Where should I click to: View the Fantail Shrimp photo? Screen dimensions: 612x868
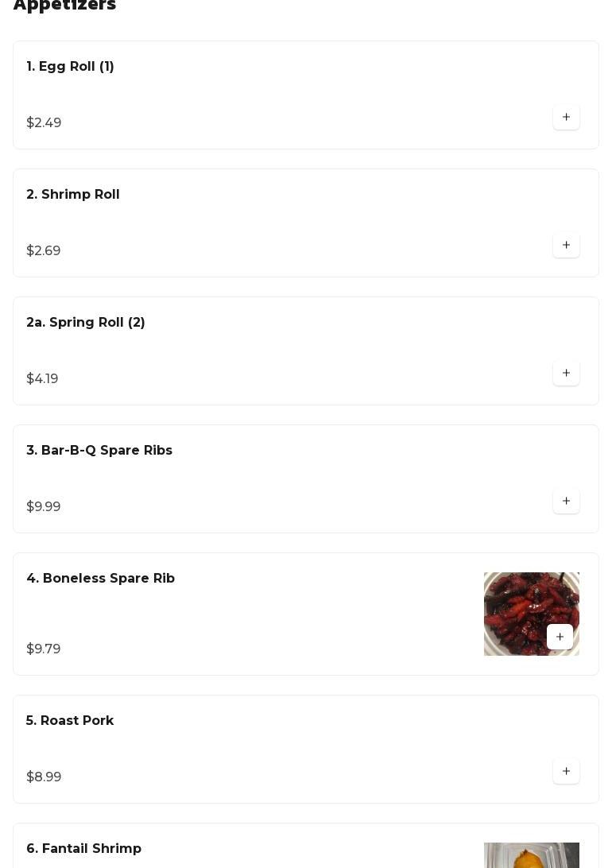click(x=531, y=855)
